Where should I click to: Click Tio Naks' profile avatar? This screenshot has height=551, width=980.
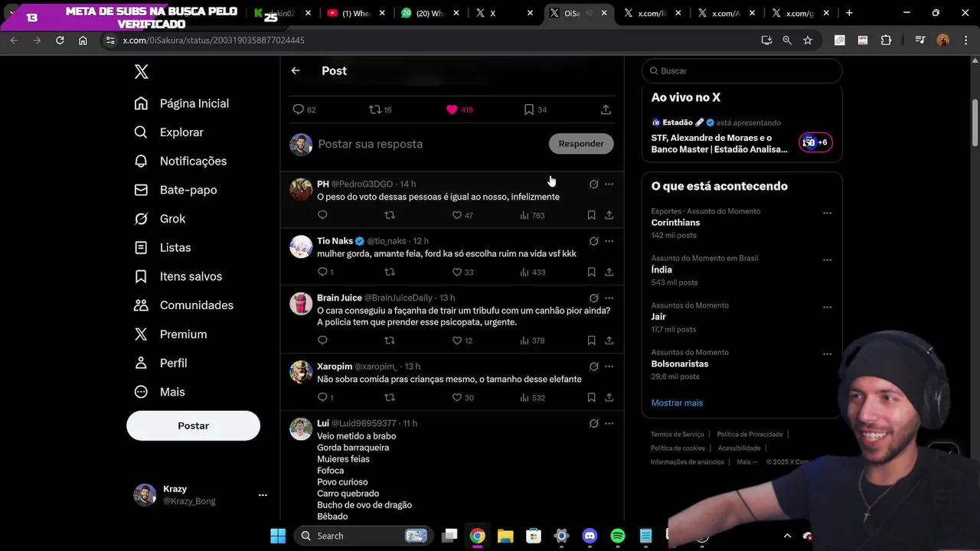point(301,247)
